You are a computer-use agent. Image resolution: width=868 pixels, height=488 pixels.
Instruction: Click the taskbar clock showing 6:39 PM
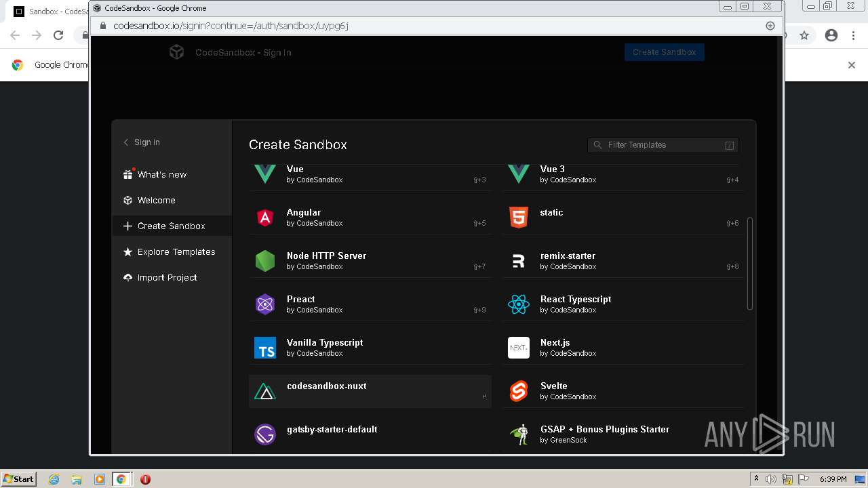click(833, 479)
